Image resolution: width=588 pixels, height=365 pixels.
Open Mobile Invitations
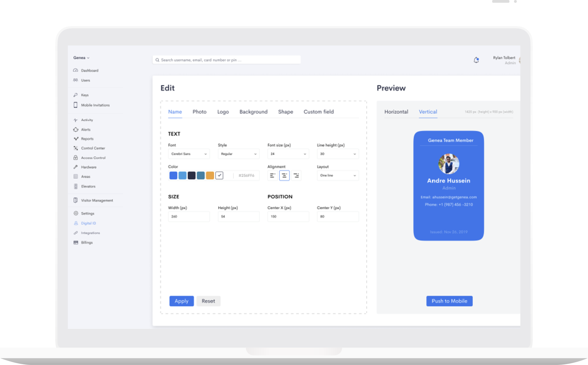tap(95, 105)
